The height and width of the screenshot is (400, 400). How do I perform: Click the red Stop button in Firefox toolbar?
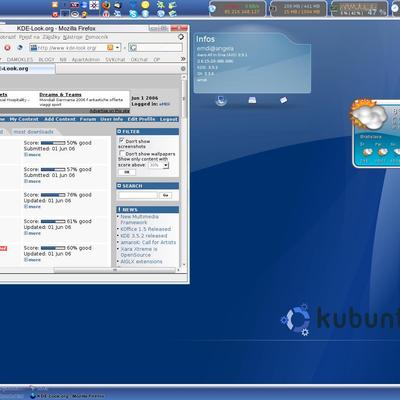click(7, 48)
